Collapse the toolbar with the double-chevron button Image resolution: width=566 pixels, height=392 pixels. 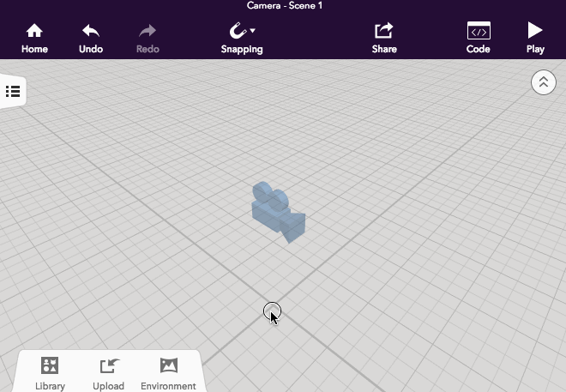pos(543,82)
